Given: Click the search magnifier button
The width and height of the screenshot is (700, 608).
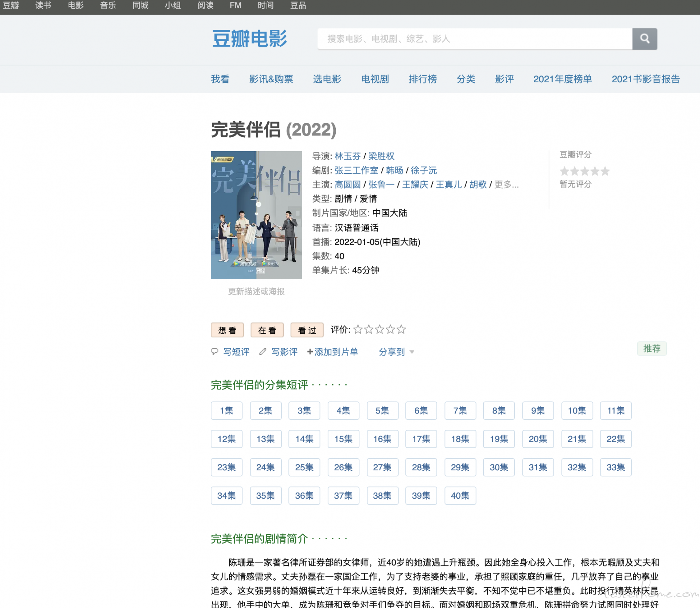Looking at the screenshot, I should pyautogui.click(x=645, y=39).
